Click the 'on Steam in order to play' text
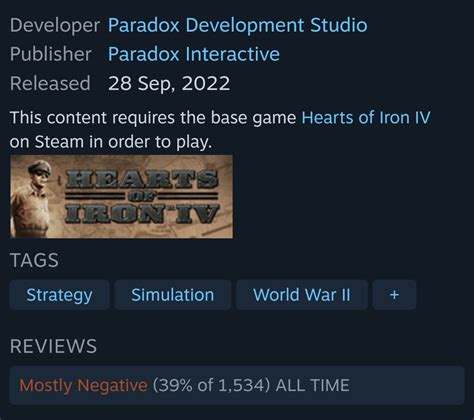The image size is (474, 420). (x=111, y=142)
